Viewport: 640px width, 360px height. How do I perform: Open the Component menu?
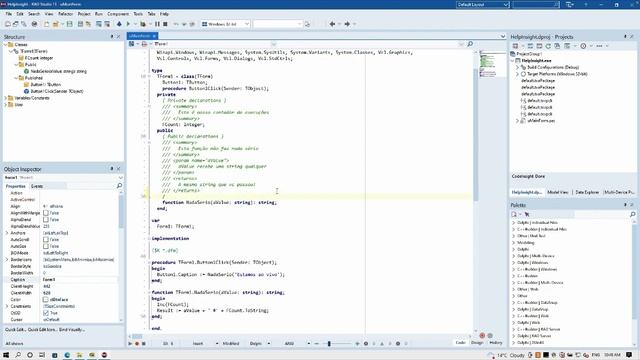[x=118, y=14]
